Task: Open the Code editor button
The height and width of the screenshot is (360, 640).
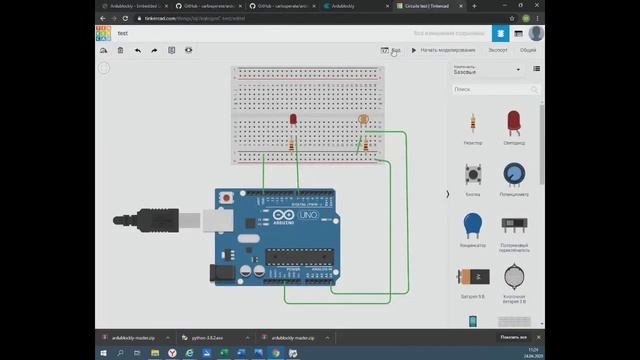Action: tap(391, 50)
